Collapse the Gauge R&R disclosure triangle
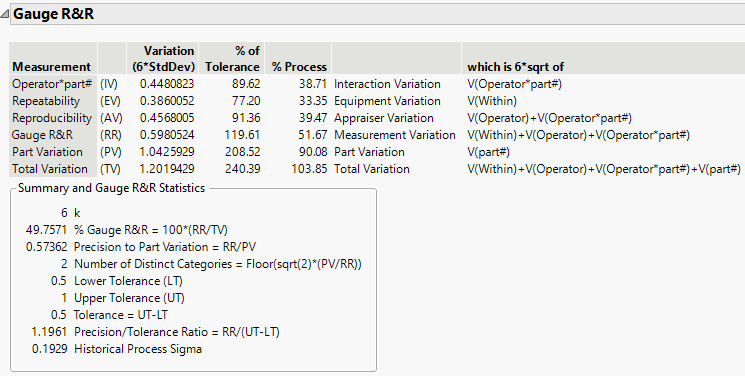This screenshot has height=376, width=745. click(4, 14)
